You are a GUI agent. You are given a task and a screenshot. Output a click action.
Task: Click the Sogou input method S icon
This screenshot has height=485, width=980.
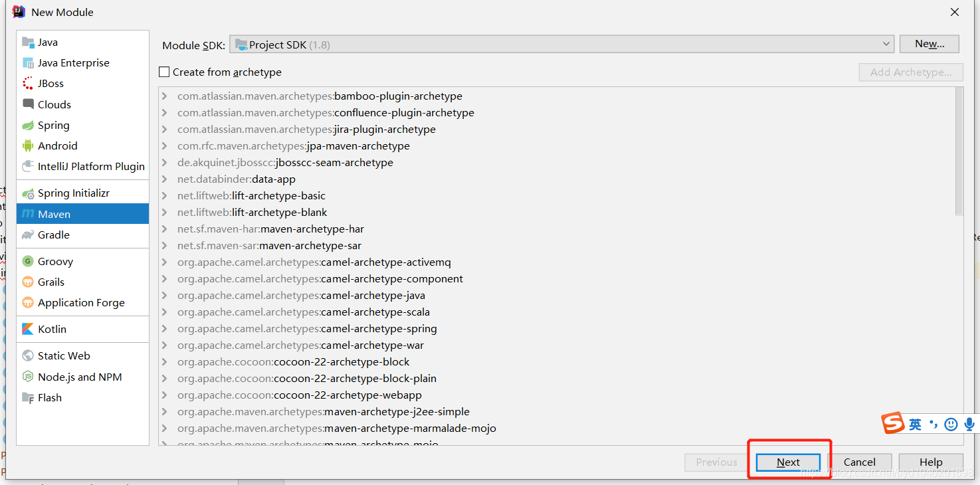[x=894, y=423]
